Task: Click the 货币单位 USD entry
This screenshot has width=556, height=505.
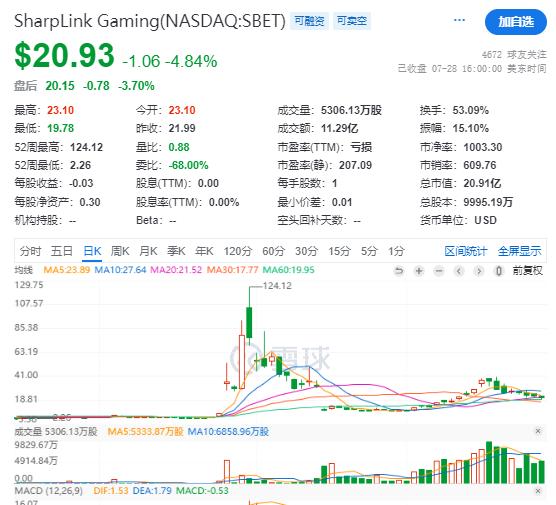Action: 458,220
